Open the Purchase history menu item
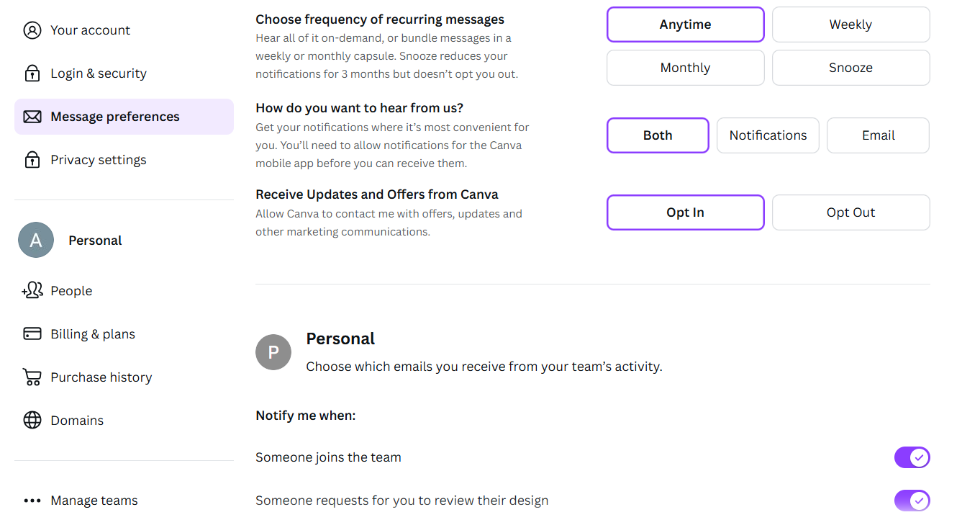The image size is (980, 520). click(101, 377)
